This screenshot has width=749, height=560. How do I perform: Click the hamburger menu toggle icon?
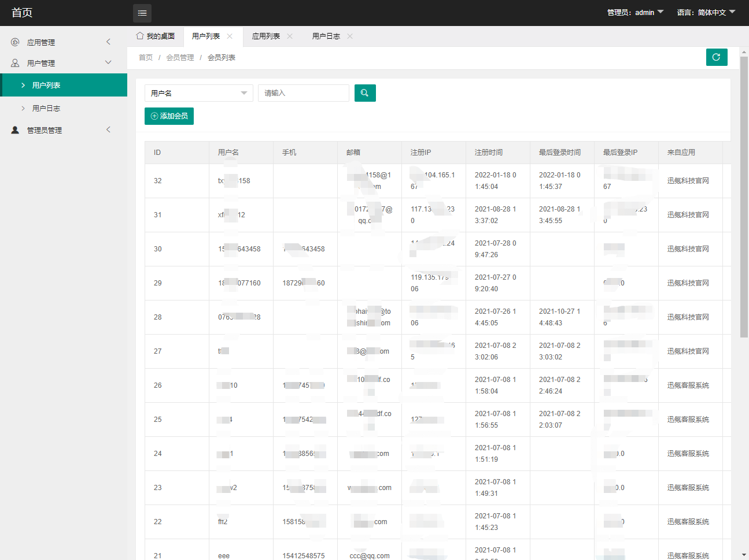[142, 13]
